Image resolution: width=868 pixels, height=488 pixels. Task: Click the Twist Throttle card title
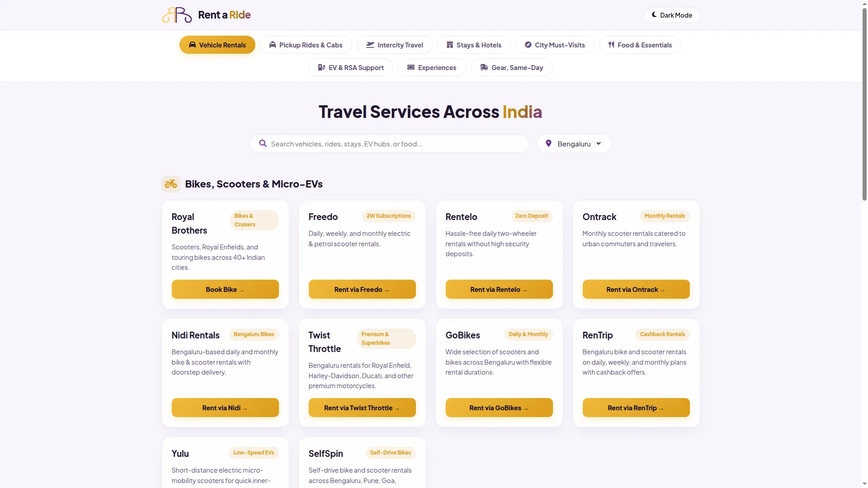(x=325, y=342)
